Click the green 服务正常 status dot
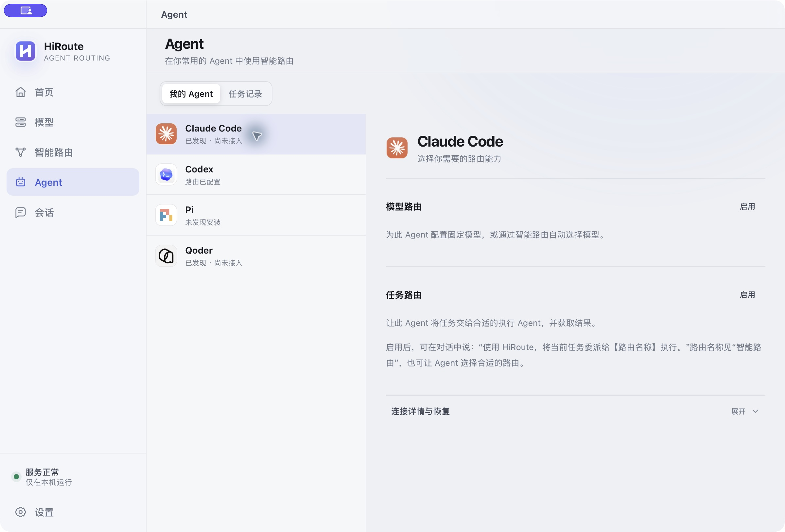The height and width of the screenshot is (532, 785). 16,477
